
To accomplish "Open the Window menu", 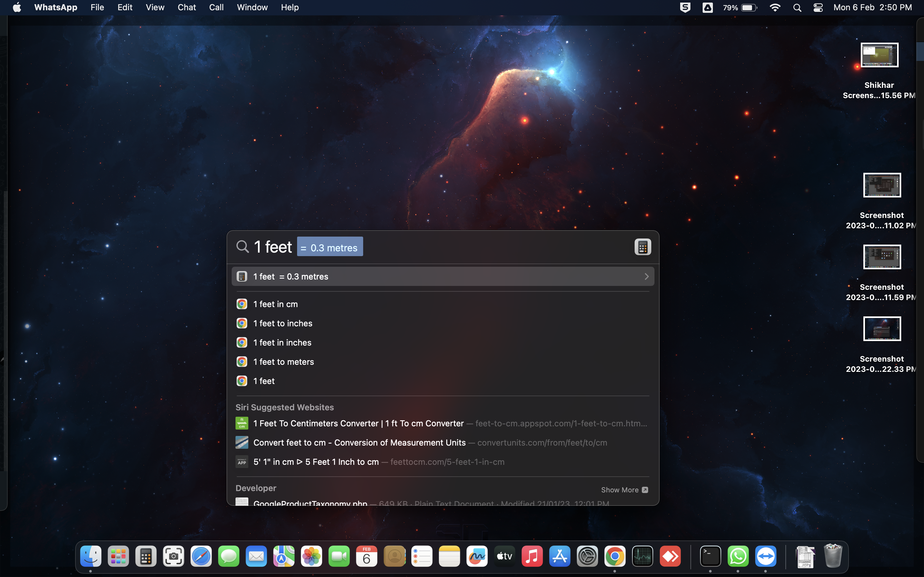I will click(252, 8).
